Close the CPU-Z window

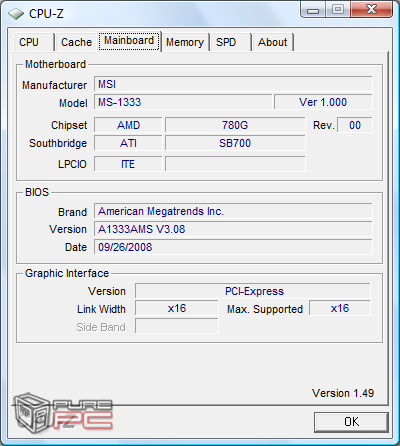(x=371, y=10)
